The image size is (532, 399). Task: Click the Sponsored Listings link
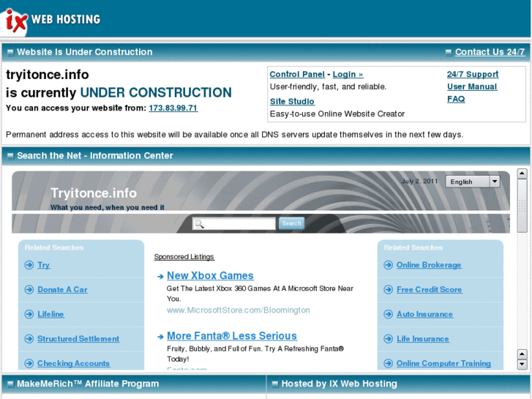point(184,257)
